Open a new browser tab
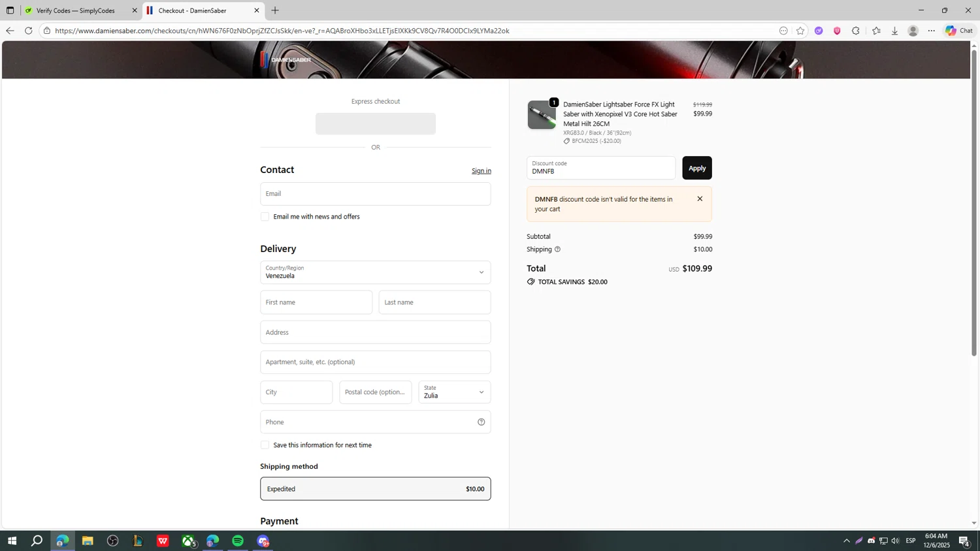 [x=275, y=10]
